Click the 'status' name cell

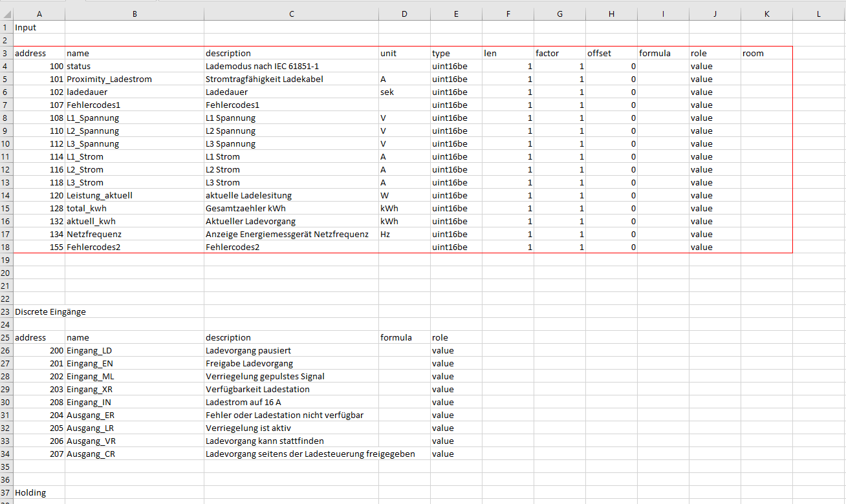point(135,66)
